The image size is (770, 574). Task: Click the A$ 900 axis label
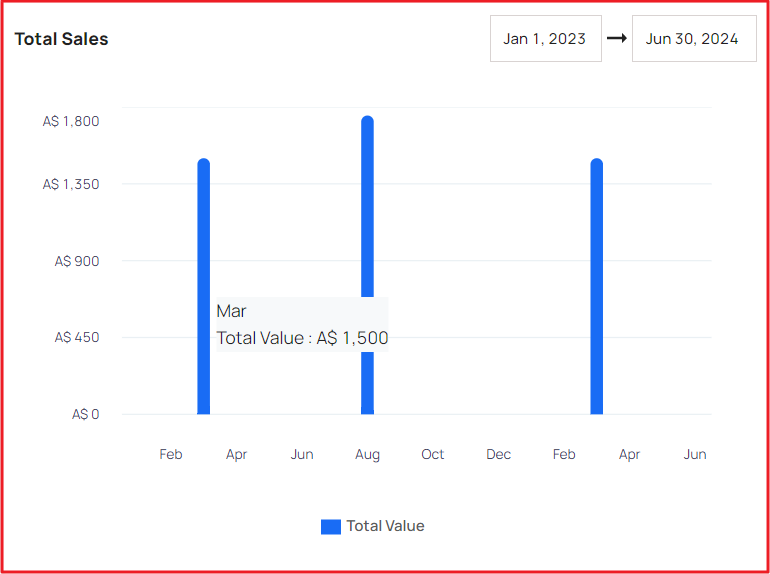(77, 261)
